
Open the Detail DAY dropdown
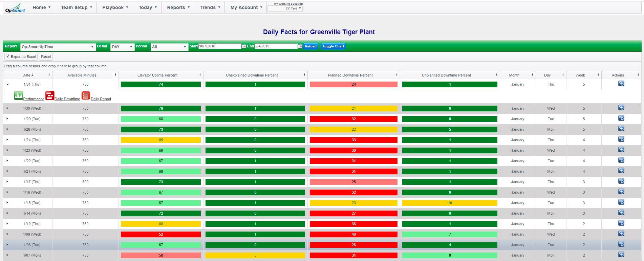(122, 47)
